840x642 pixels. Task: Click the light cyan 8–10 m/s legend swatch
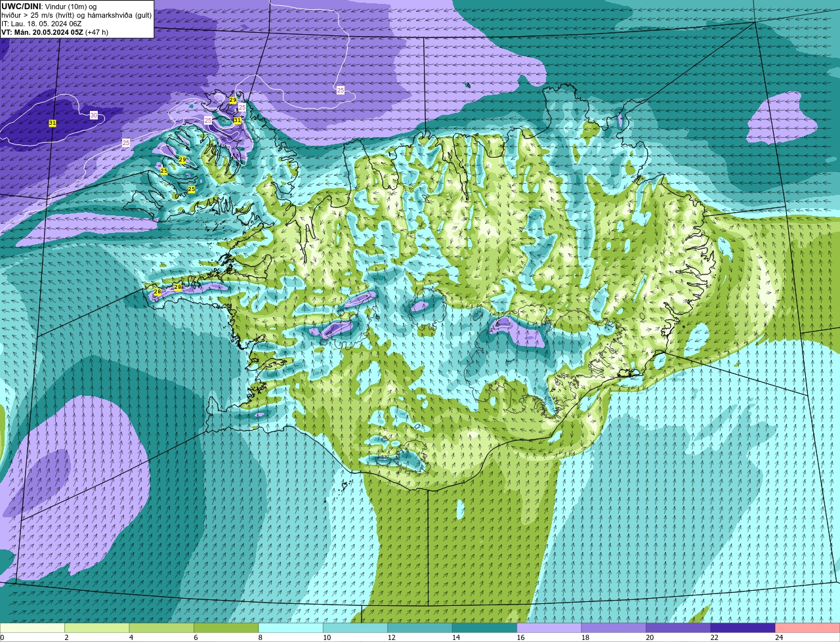coord(291,628)
